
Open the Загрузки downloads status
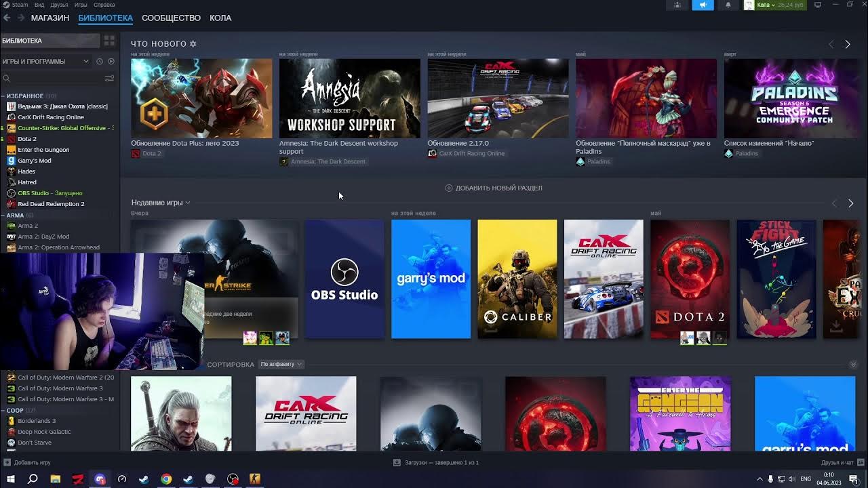click(x=436, y=462)
